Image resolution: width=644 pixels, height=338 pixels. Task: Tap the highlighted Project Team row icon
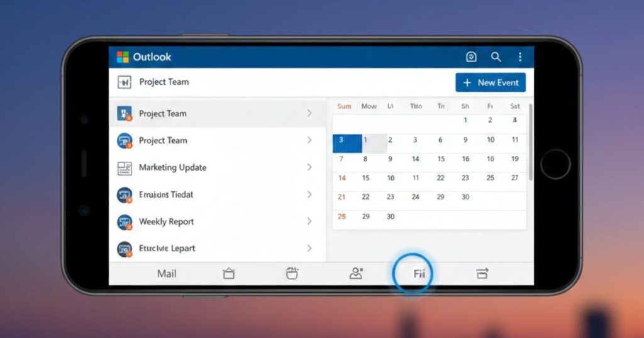[125, 113]
